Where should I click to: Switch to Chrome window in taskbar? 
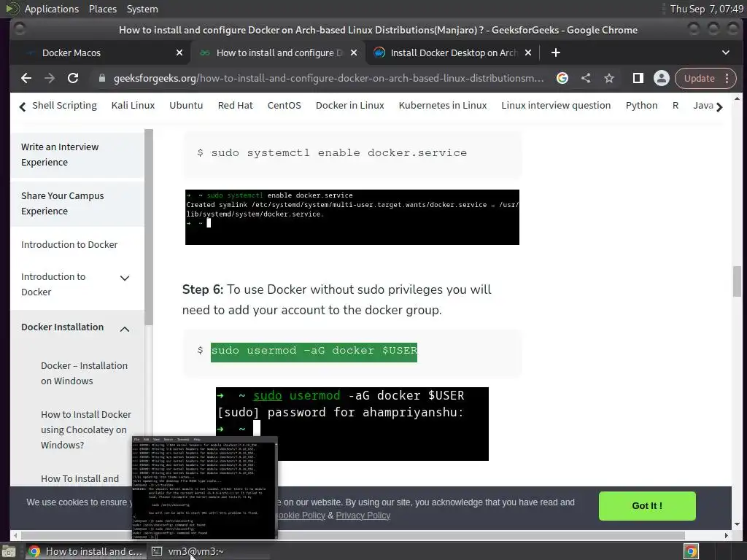click(x=85, y=551)
